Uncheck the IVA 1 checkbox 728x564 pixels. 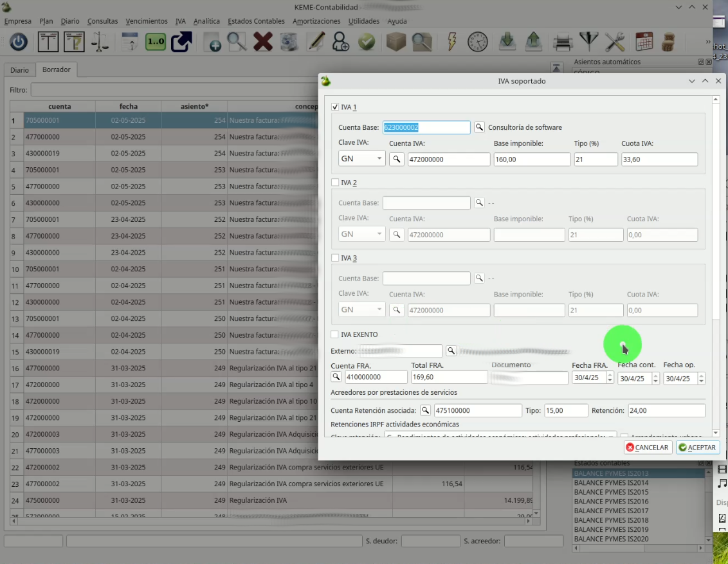(x=335, y=107)
